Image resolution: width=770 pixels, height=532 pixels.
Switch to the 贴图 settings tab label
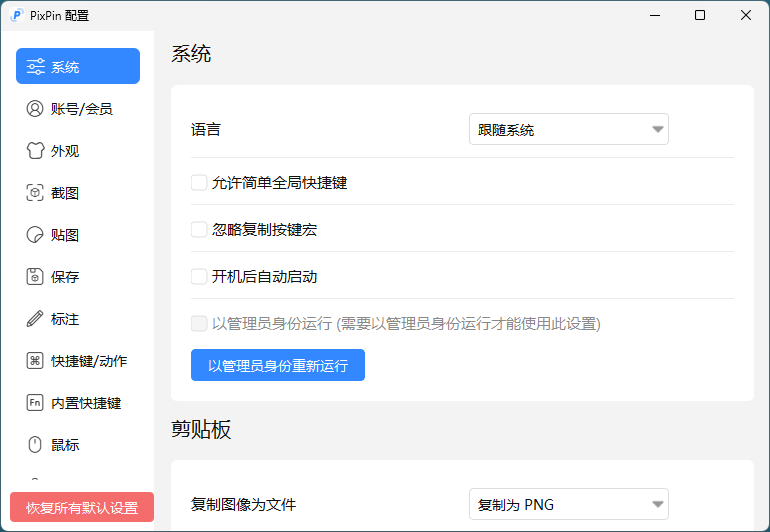[x=65, y=235]
